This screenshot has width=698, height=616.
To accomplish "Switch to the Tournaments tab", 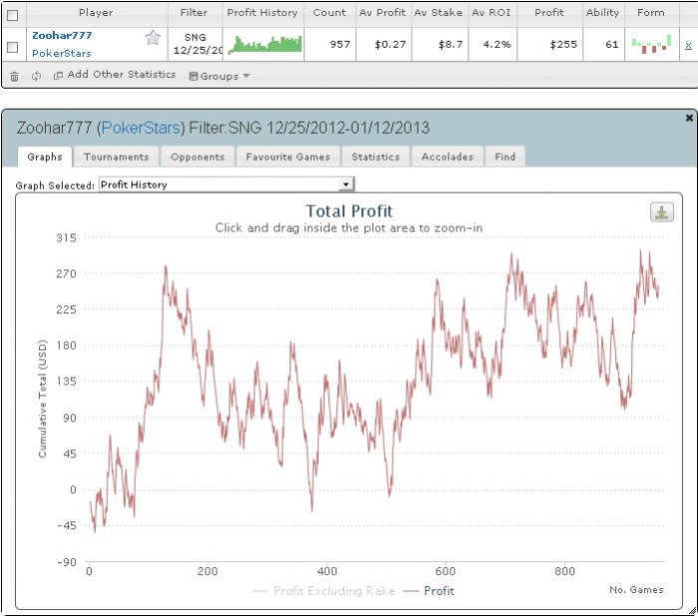I will click(116, 156).
